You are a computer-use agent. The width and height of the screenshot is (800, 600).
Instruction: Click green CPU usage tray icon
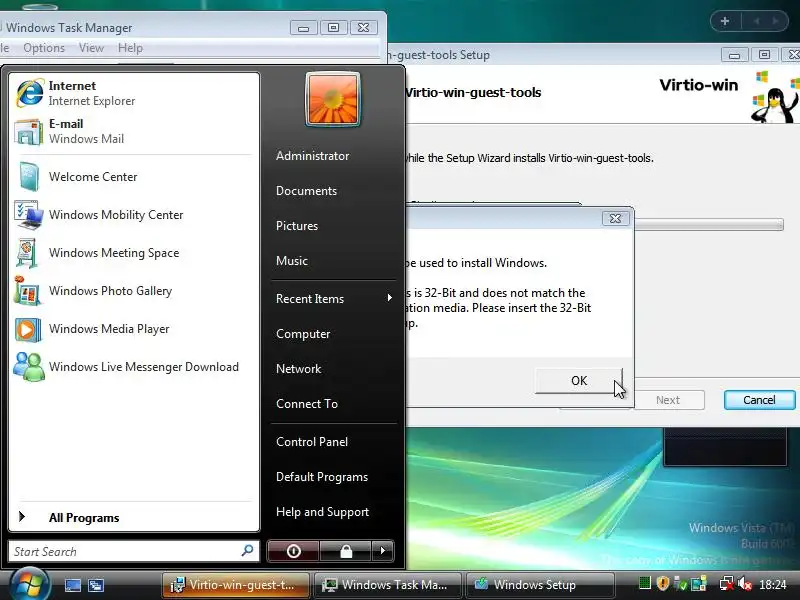tap(644, 583)
